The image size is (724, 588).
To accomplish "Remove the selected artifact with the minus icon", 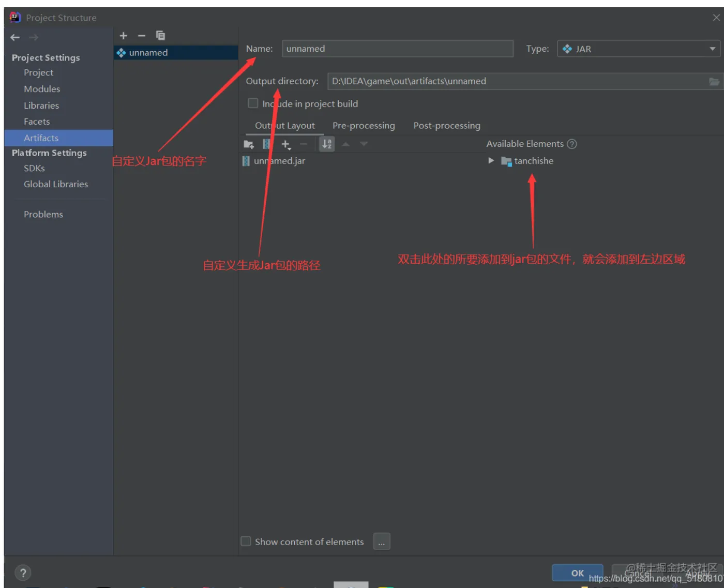I will pyautogui.click(x=142, y=36).
